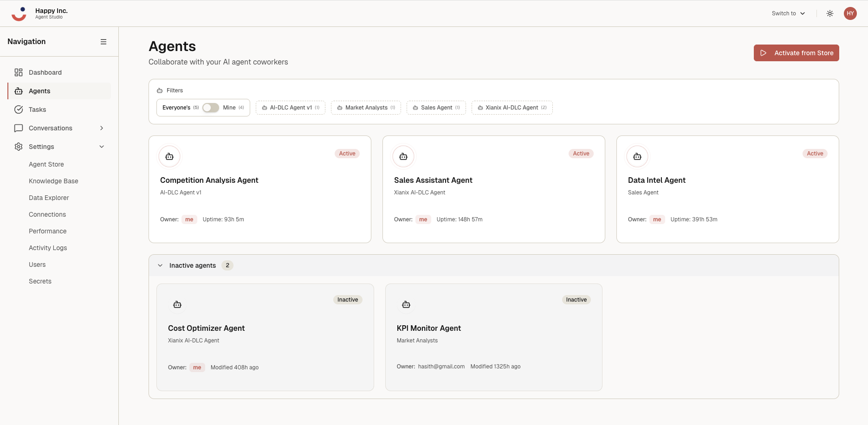Enable the Market Analysts filter
Screen dimensions: 868x425
(366, 107)
